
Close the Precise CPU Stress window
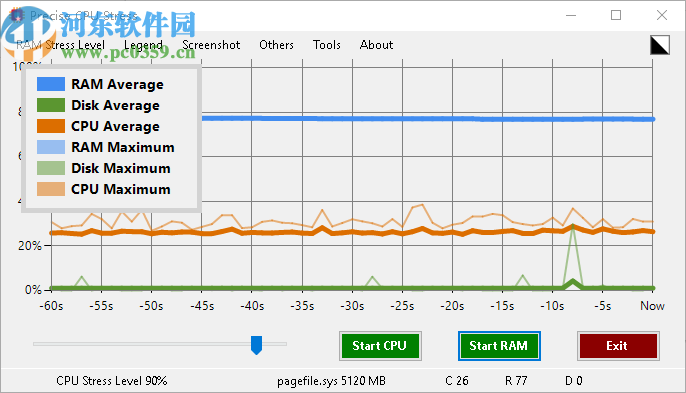(662, 15)
